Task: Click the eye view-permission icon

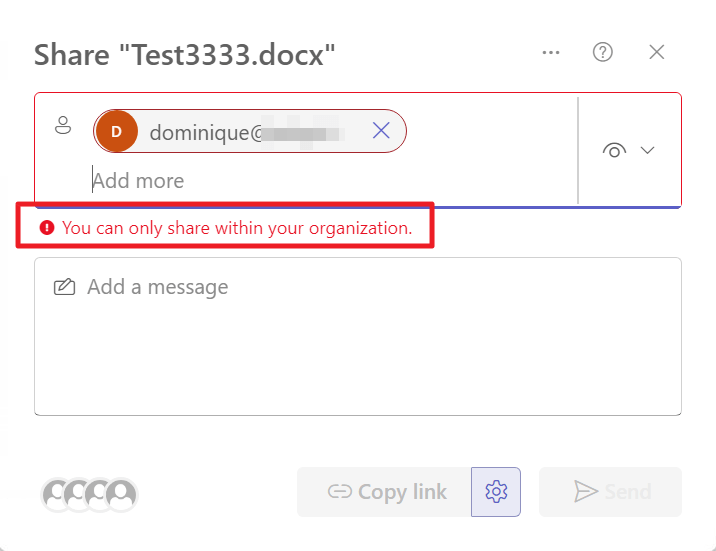Action: [614, 151]
